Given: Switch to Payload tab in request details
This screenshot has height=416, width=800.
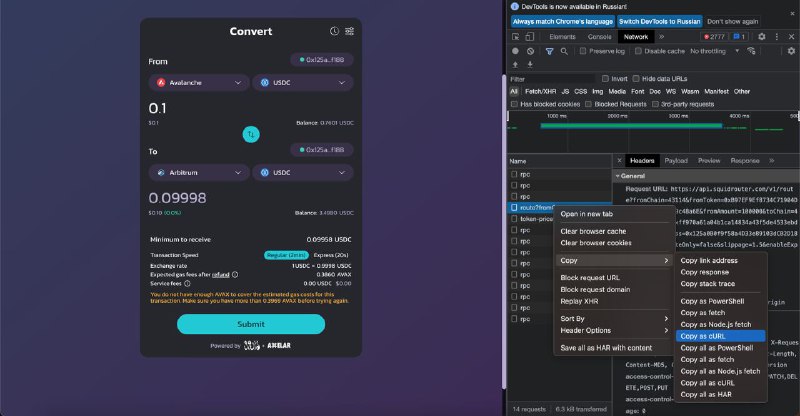Looking at the screenshot, I should point(676,160).
